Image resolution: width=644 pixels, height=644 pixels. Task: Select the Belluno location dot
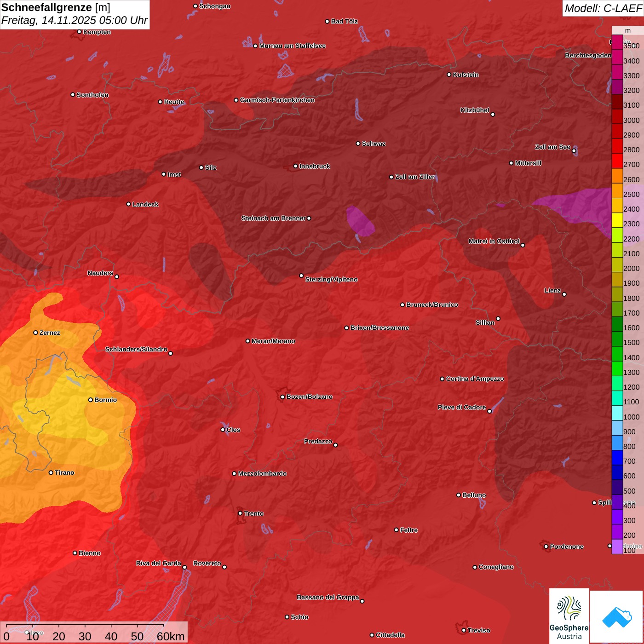tap(459, 495)
